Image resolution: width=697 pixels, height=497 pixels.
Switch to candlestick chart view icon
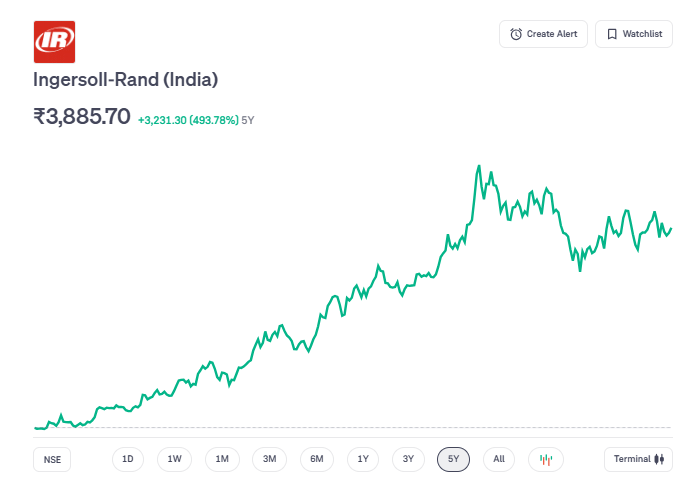point(546,459)
